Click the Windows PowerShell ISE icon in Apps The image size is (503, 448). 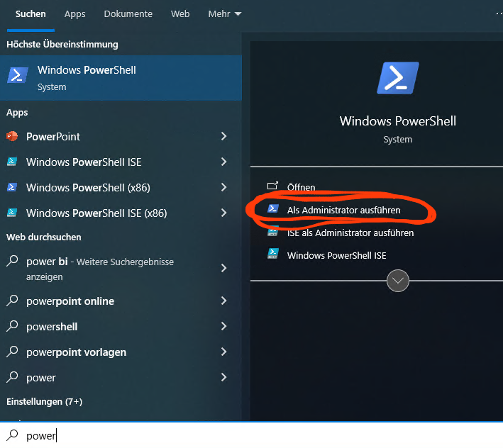point(12,162)
